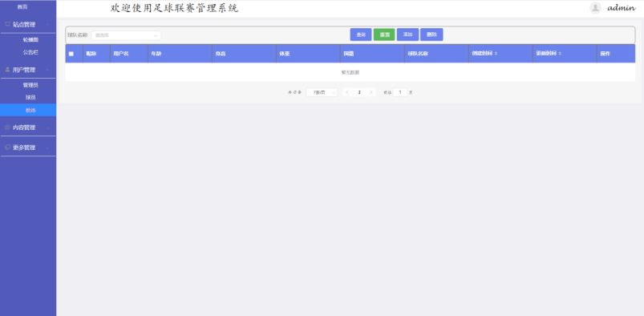
Task: Sort table by 创建时间 sort arrows
Action: tap(496, 54)
